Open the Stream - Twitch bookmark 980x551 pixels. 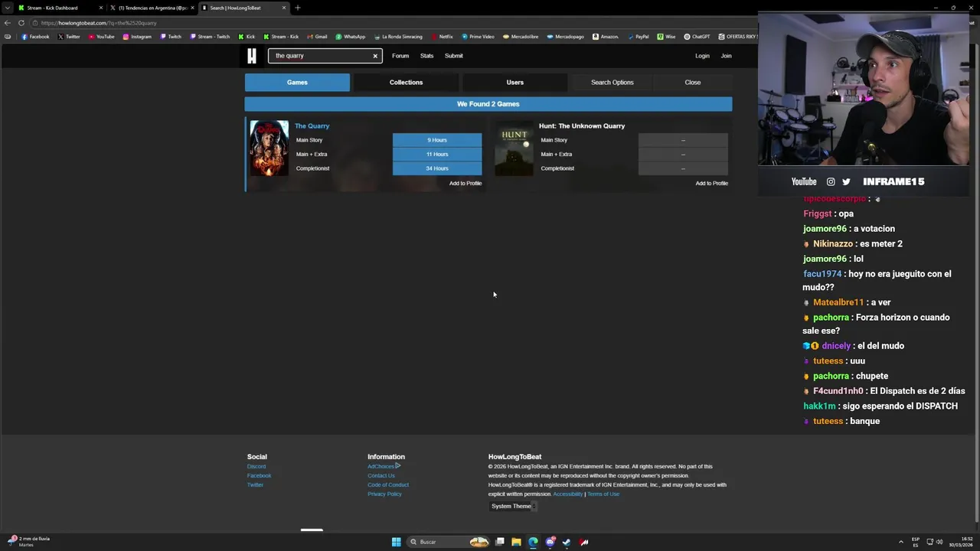(210, 37)
